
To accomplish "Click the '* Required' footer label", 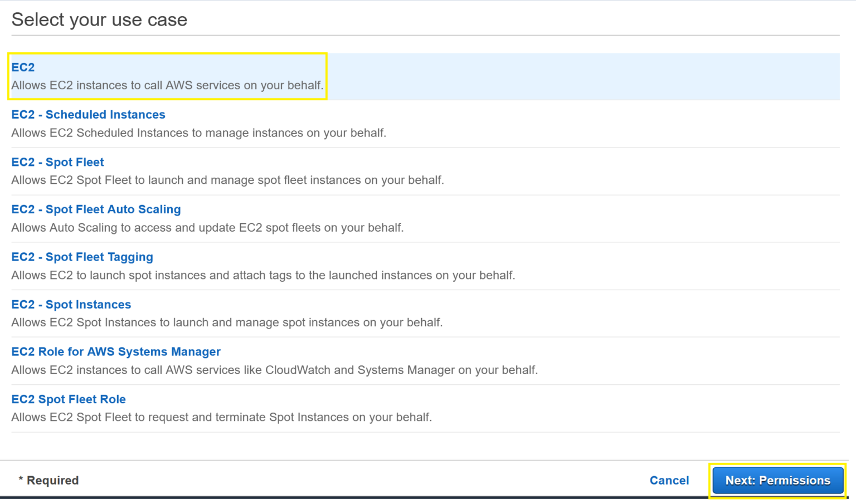I will tap(48, 481).
